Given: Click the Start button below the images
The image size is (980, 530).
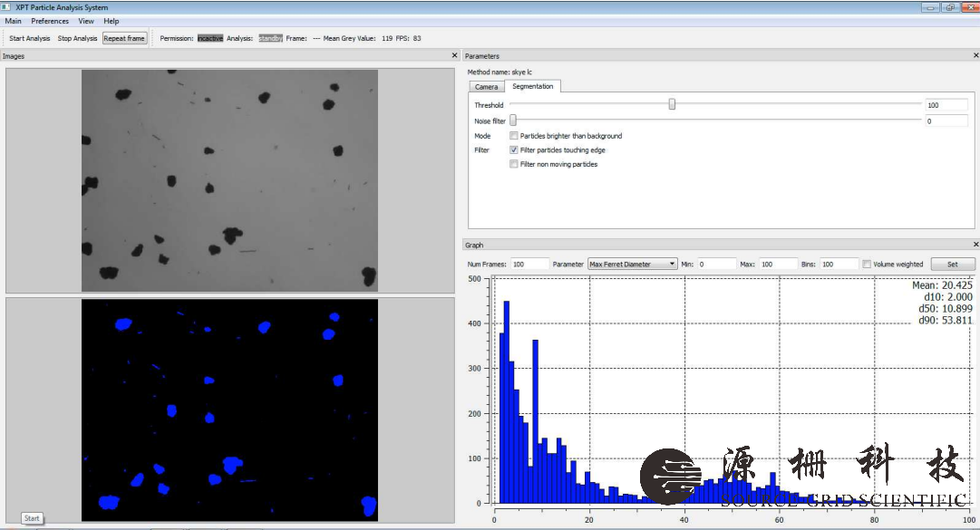Looking at the screenshot, I should (32, 518).
